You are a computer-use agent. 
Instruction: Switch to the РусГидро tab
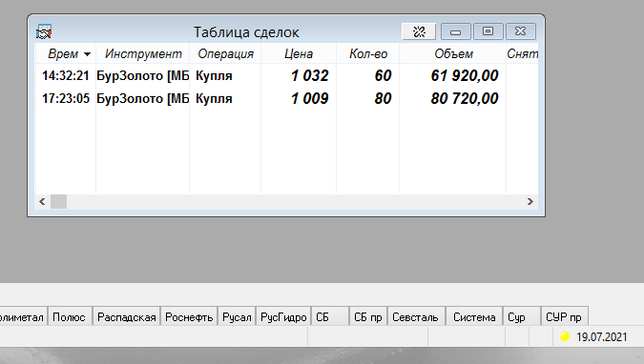click(x=283, y=317)
